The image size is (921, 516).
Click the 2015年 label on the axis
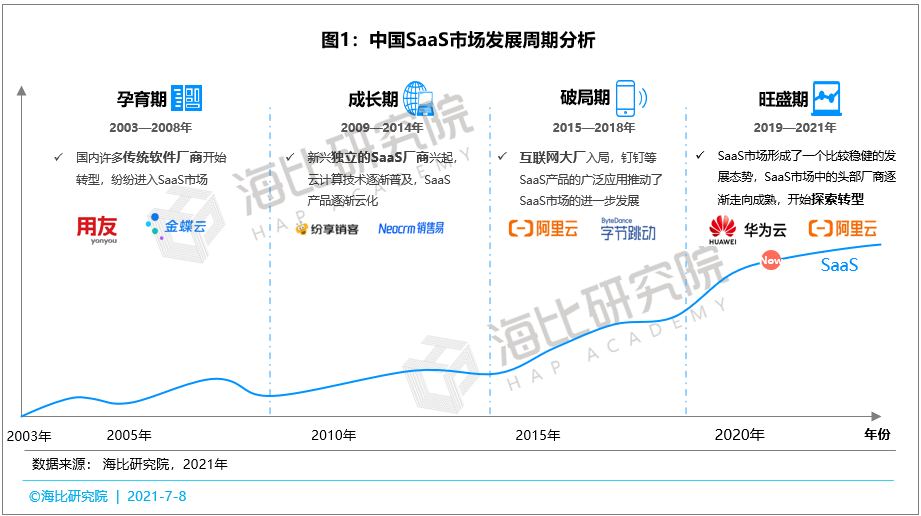(538, 435)
